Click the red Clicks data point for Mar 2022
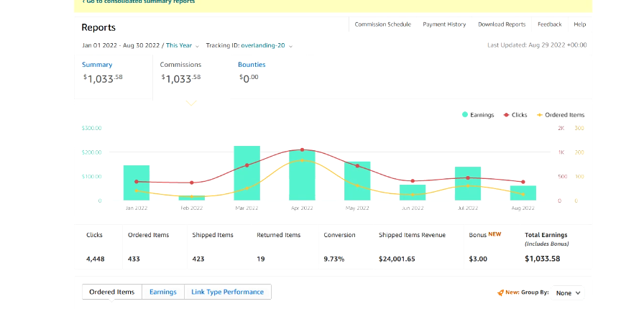This screenshot has height=309, width=644. [247, 165]
